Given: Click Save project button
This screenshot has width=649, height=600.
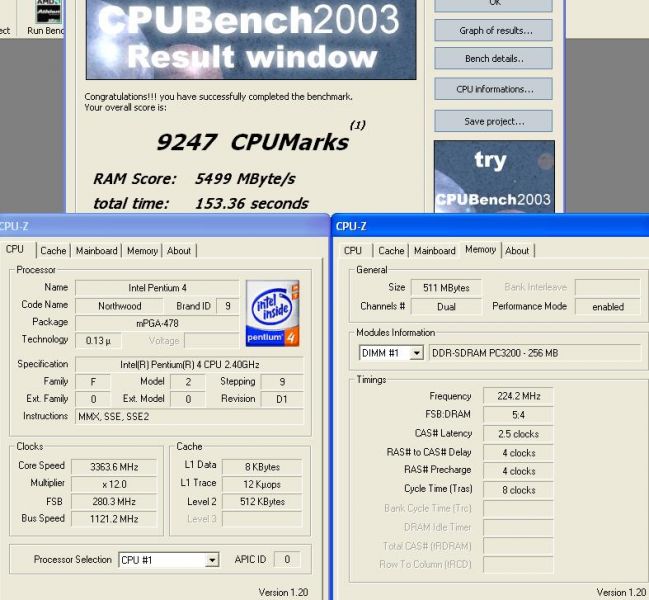Looking at the screenshot, I should point(493,121).
